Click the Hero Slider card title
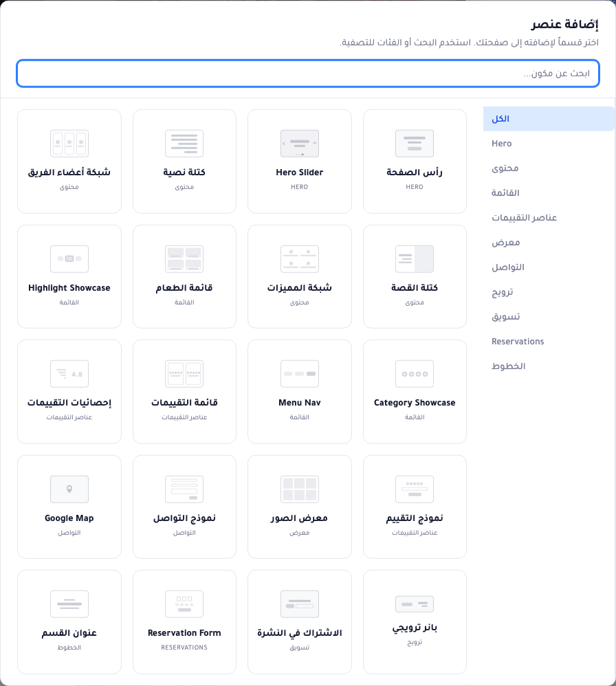Screen dimensions: 616x686 pyautogui.click(x=299, y=173)
